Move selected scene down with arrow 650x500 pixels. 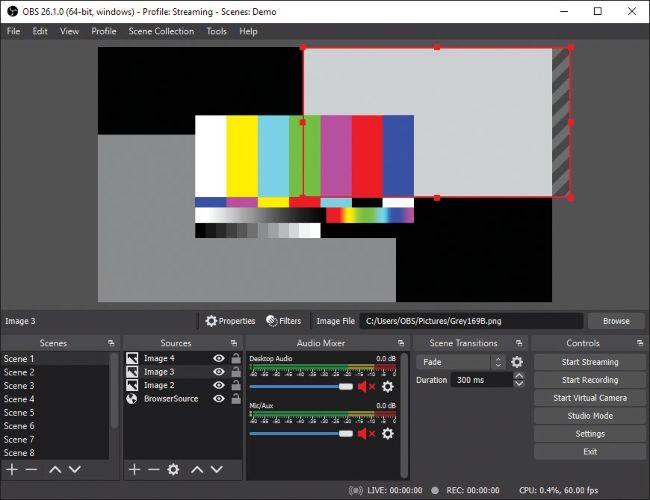[74, 469]
